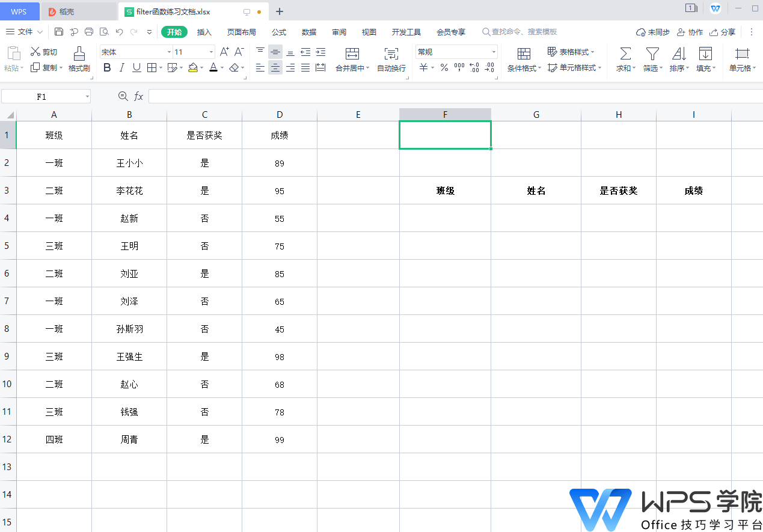Click the 求和 sum button

click(625, 59)
